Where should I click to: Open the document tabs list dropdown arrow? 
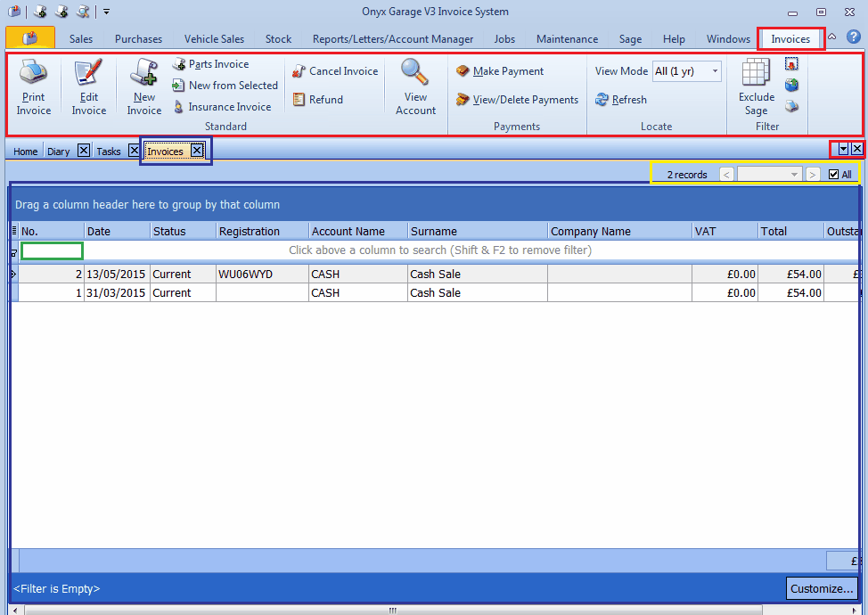843,149
